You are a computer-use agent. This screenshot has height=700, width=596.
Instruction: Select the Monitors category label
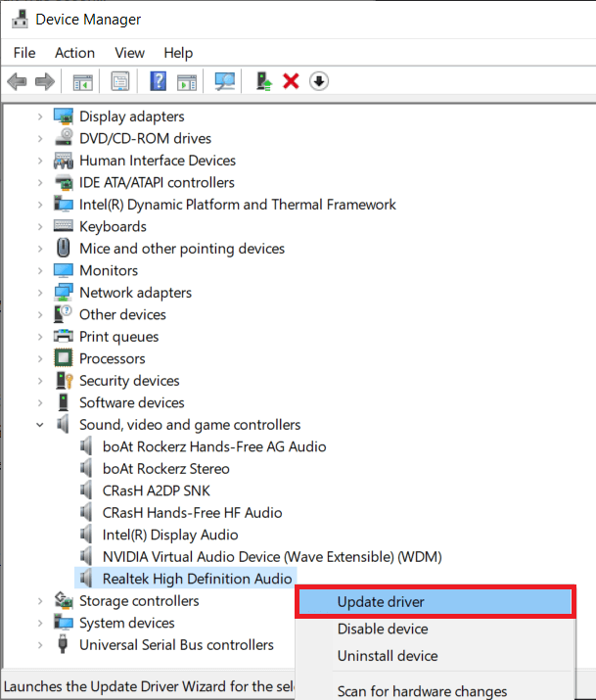click(x=109, y=270)
